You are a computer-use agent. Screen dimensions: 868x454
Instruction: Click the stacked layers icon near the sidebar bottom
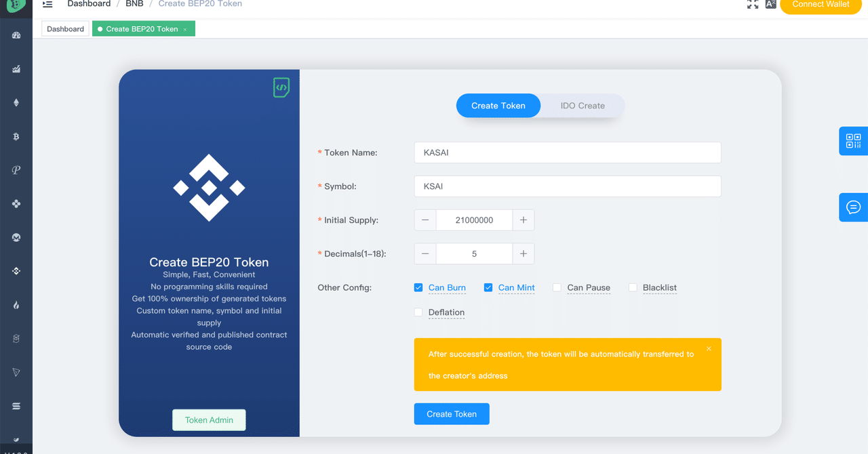pos(16,406)
